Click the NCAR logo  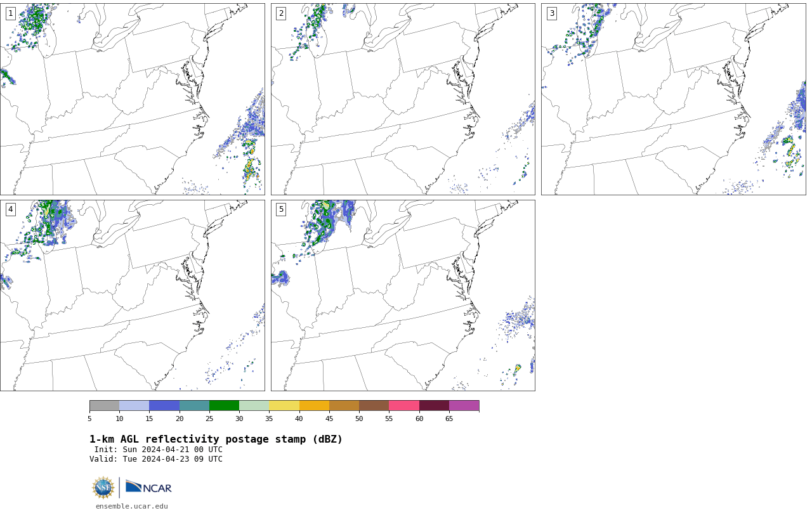[x=148, y=487]
